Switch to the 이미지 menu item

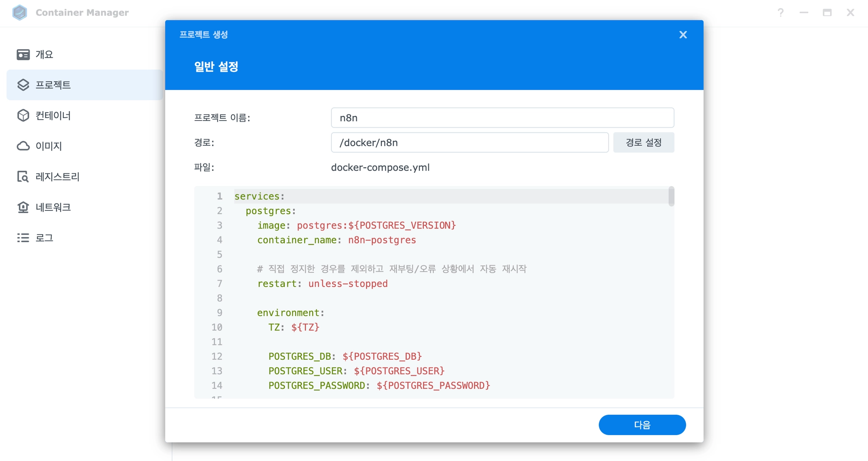[85, 146]
